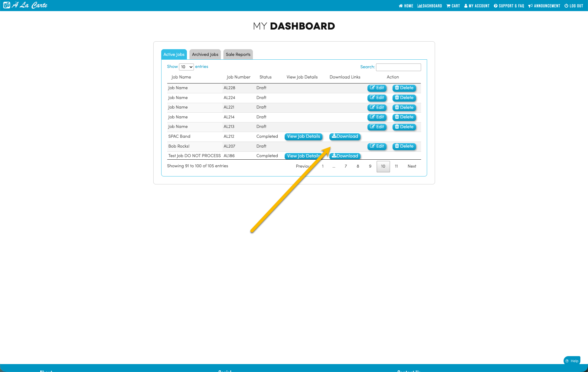The image size is (588, 372).
Task: Go to page 11 of entries
Action: click(396, 166)
